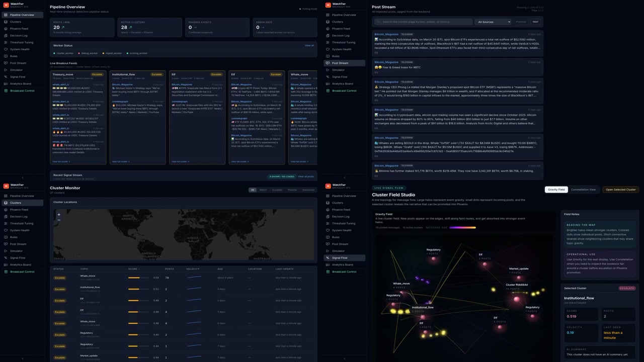Click Next page button in Post Stream
Image resolution: width=644 pixels, height=362 pixels.
pyautogui.click(x=535, y=22)
